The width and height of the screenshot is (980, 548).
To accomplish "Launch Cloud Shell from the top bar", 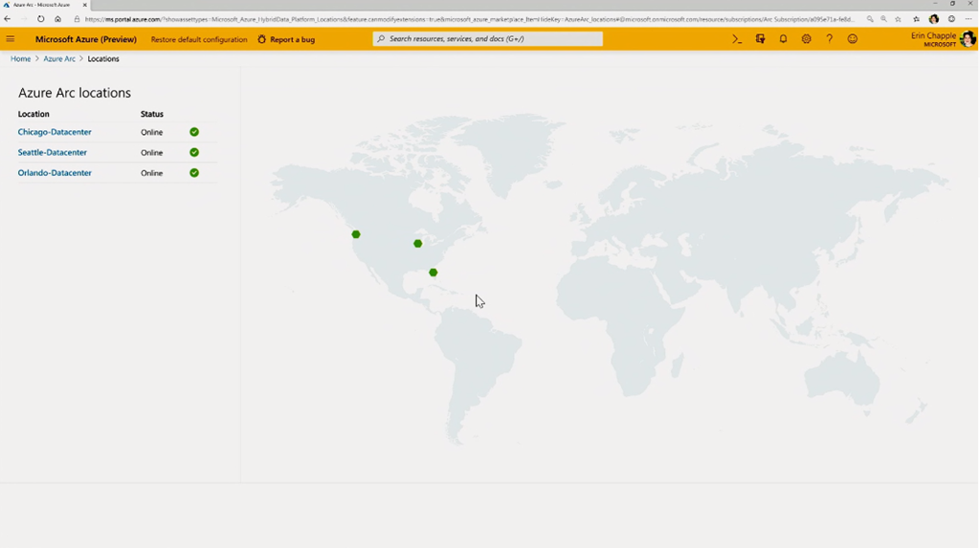I will [x=737, y=39].
